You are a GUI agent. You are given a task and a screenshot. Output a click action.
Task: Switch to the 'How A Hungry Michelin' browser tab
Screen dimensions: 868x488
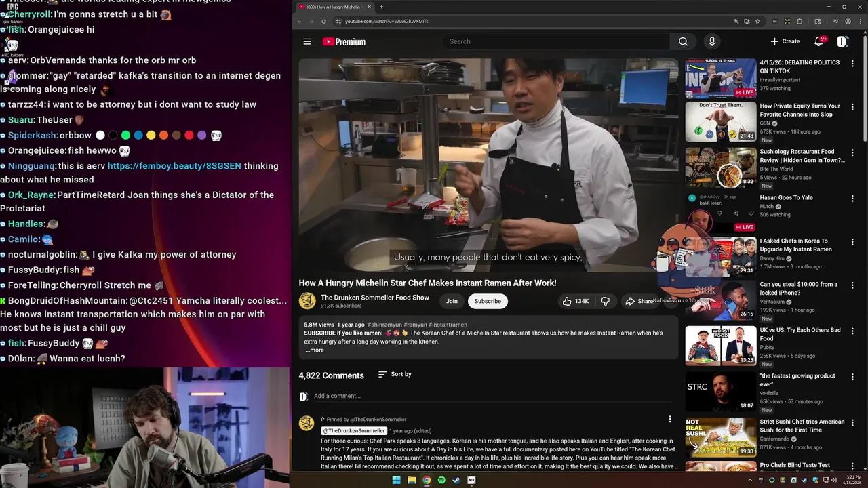click(x=334, y=7)
